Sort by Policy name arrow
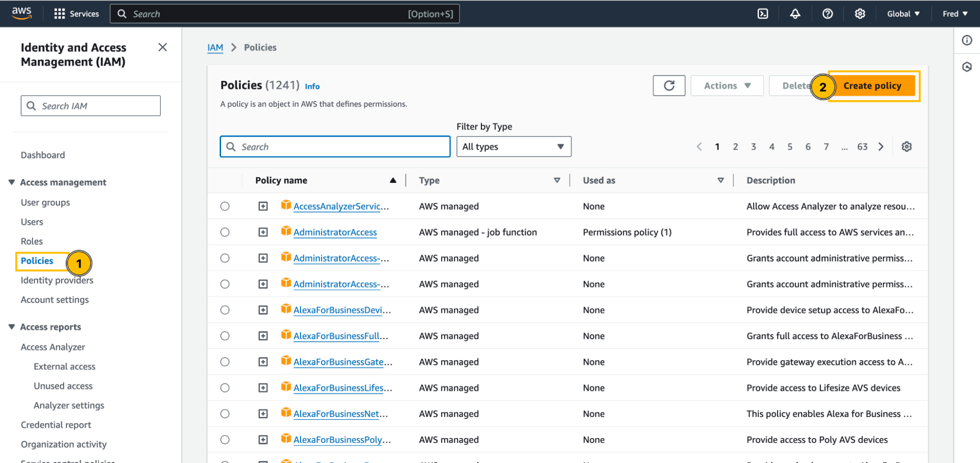Screen dimensions: 980x463 tap(393, 180)
